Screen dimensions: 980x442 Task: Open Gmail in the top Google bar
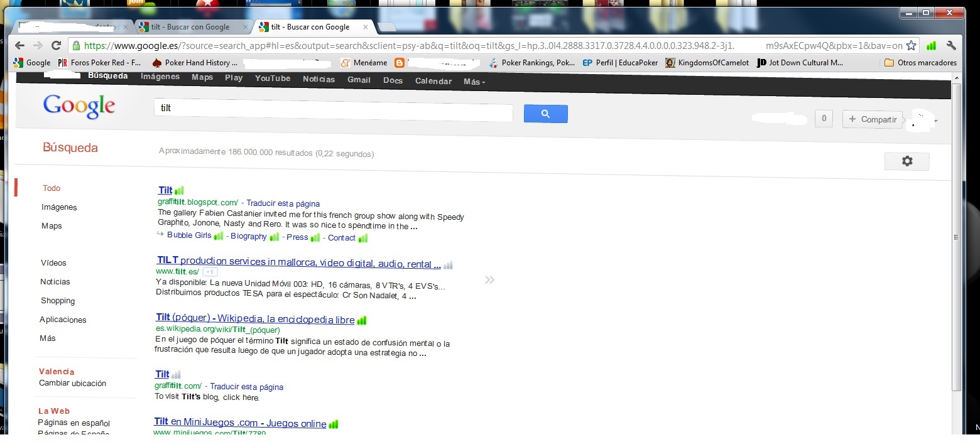[359, 80]
